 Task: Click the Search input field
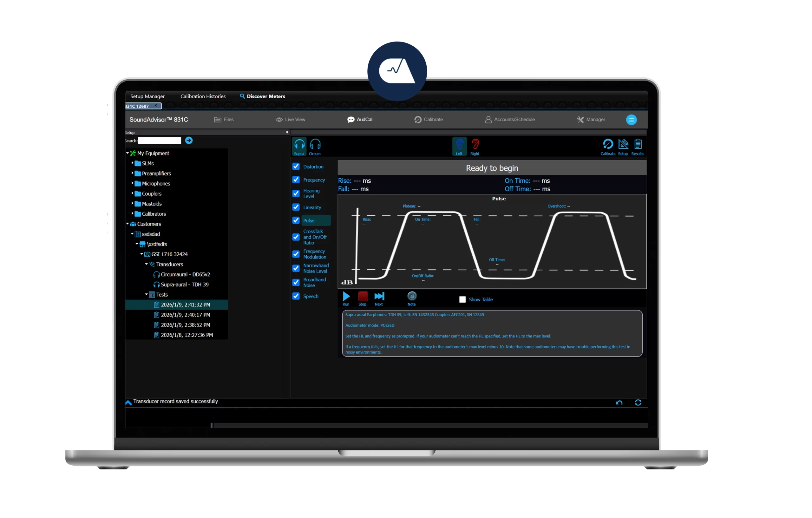(x=160, y=141)
